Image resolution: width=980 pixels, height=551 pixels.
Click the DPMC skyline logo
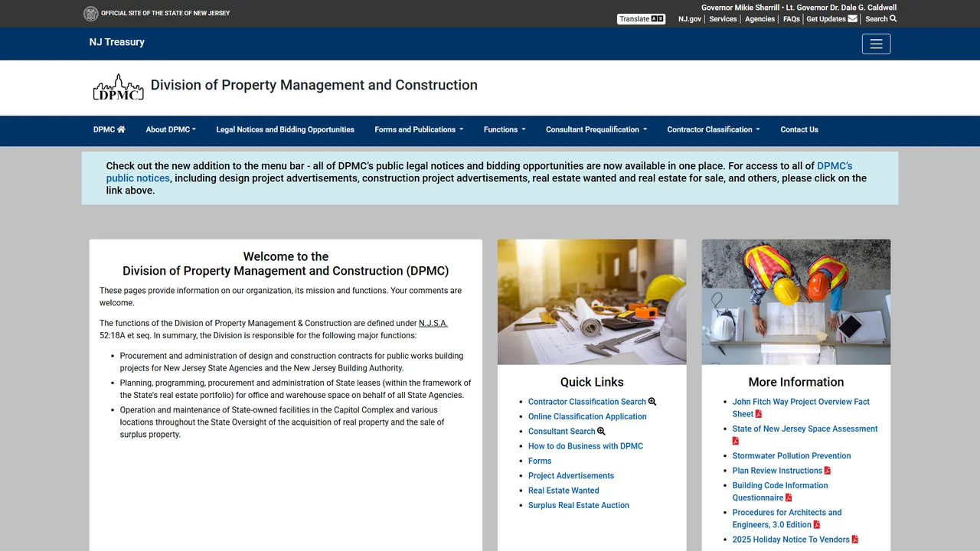coord(119,87)
